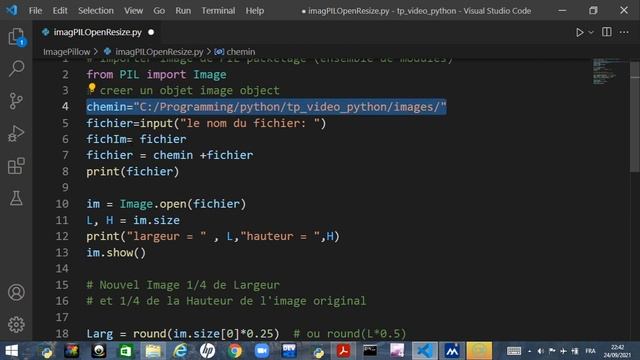Click the 'from PIL import Image' line

pyautogui.click(x=156, y=75)
